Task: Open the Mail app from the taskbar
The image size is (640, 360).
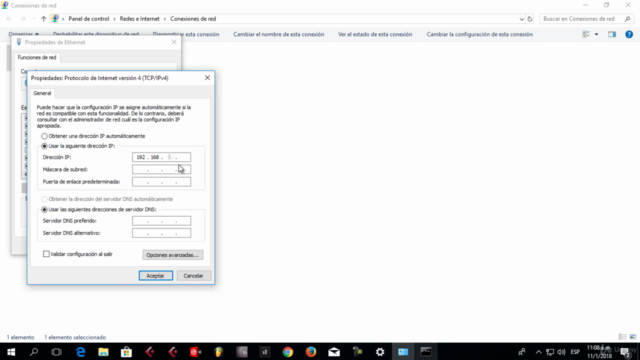Action: (334, 352)
